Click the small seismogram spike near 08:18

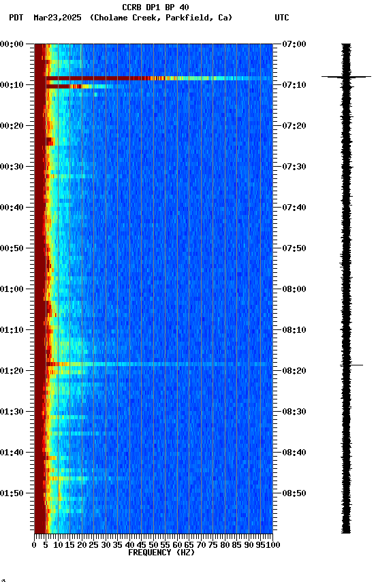pyautogui.click(x=351, y=365)
